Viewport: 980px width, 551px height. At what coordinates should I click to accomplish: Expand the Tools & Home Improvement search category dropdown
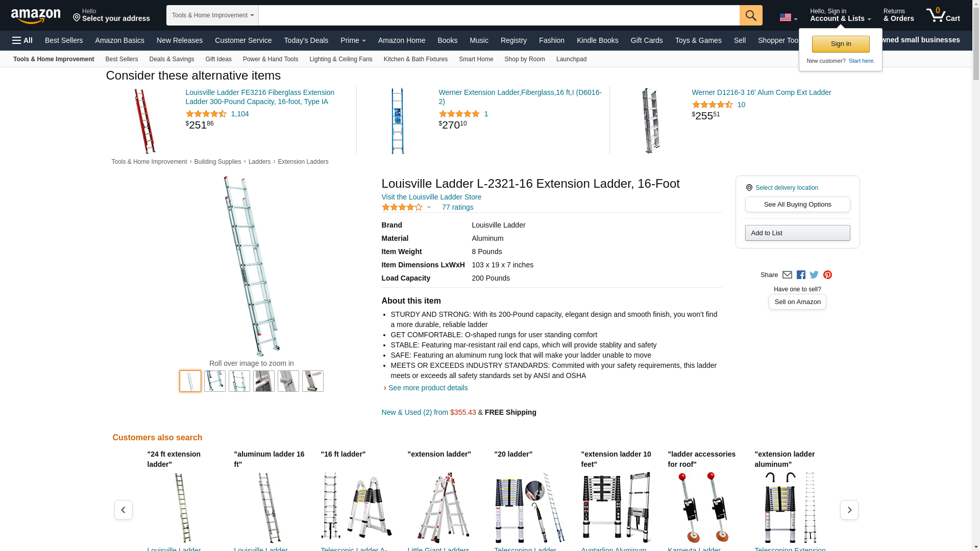point(212,15)
